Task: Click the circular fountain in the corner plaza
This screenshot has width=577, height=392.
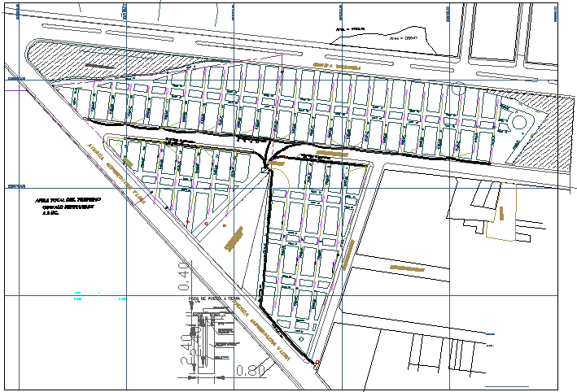Action: (519, 123)
